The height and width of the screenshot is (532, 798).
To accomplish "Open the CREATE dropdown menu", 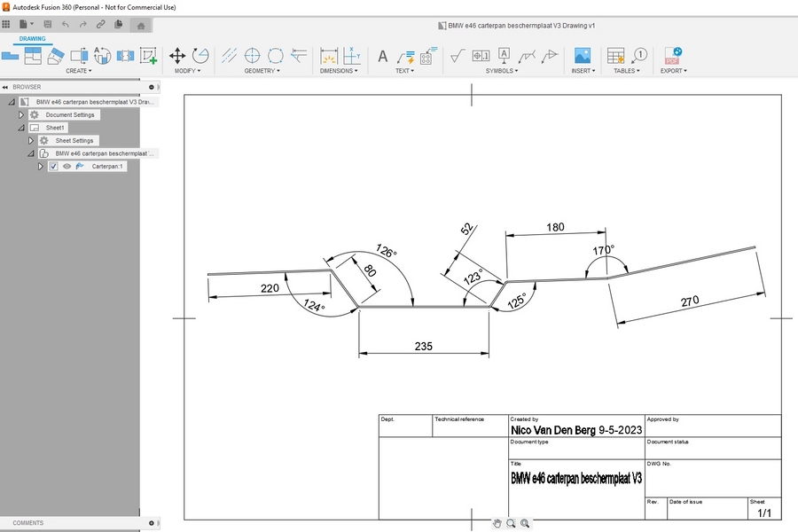I will tap(78, 71).
